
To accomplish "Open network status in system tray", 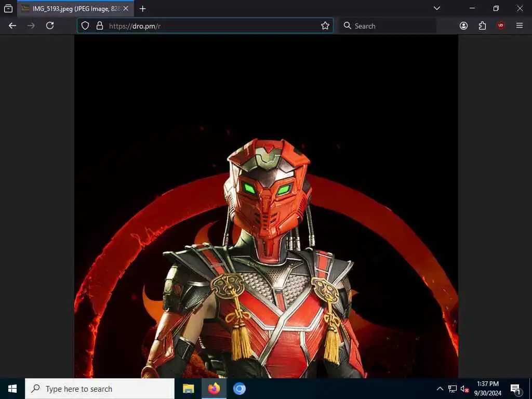I will [453, 389].
